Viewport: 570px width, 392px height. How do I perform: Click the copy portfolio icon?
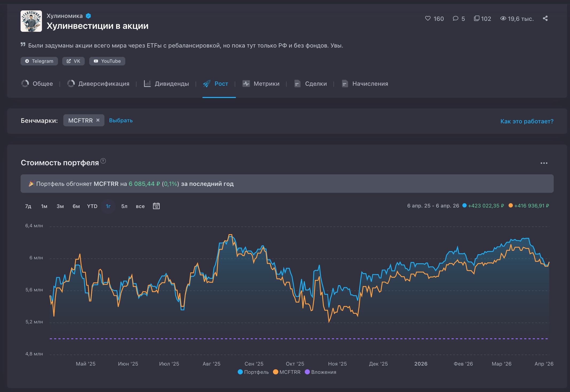click(477, 18)
